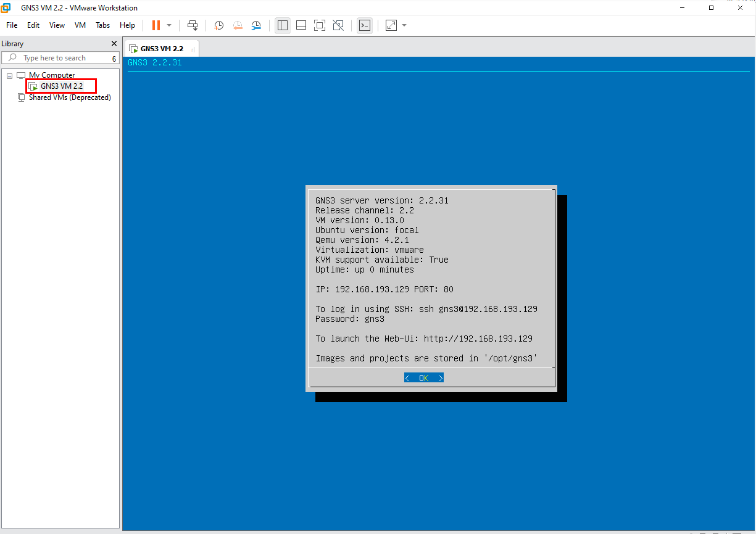Click 'GNS3 server version: 2.2.31' line
Screen dimensions: 756x534
[382, 200]
